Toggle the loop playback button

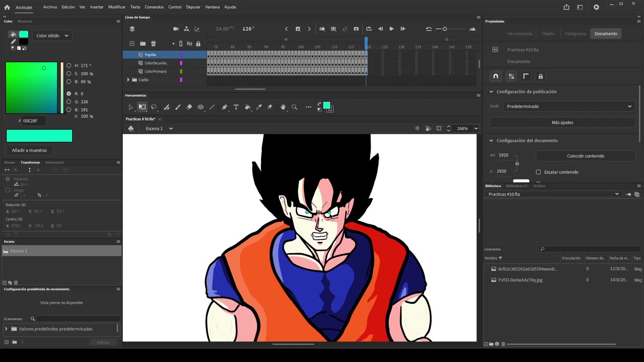(369, 29)
